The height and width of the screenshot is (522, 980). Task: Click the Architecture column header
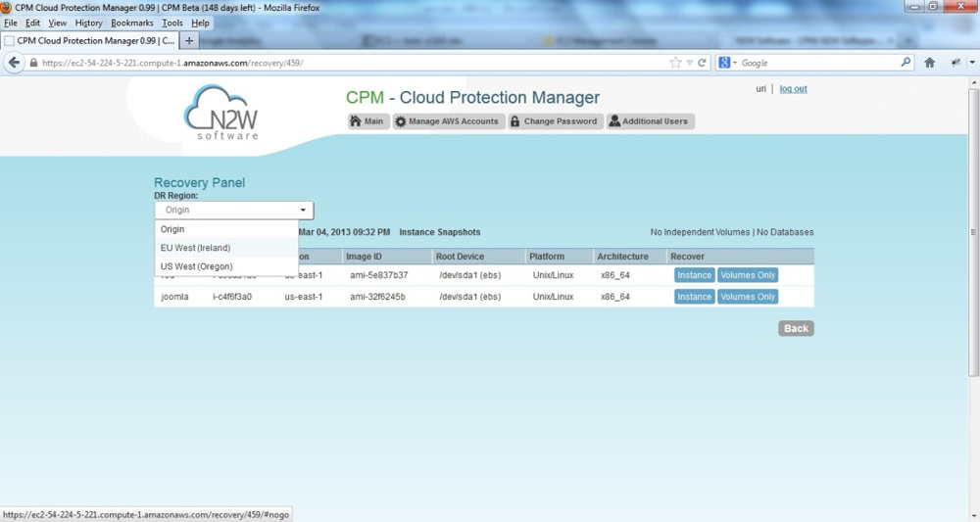[x=622, y=257]
